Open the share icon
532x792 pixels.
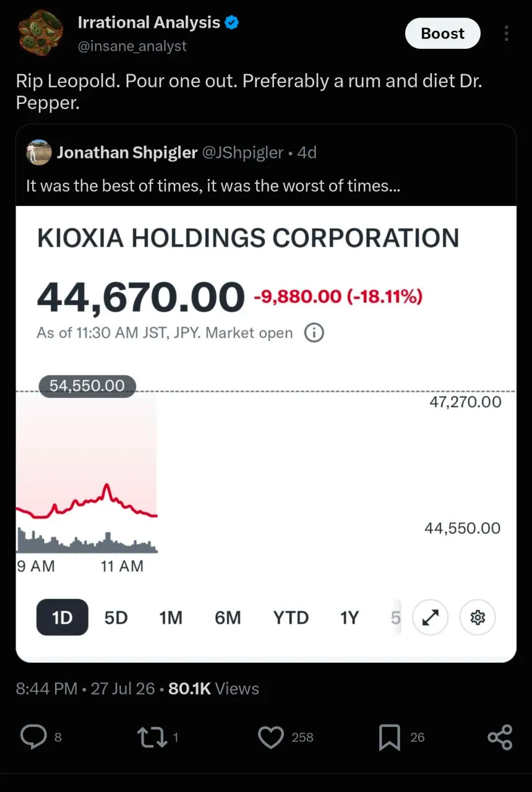tap(500, 737)
